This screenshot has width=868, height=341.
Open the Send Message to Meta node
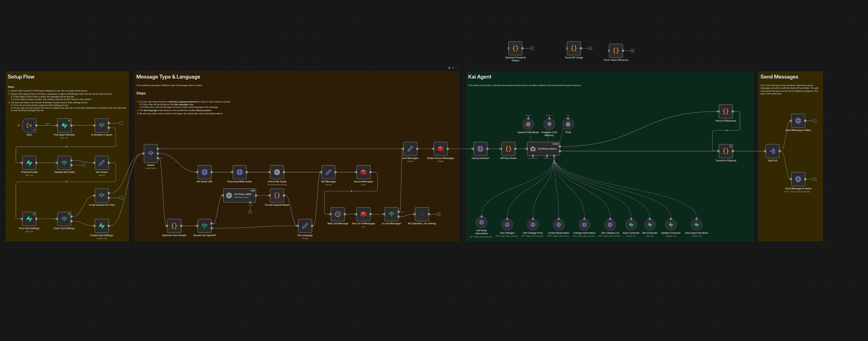click(798, 120)
